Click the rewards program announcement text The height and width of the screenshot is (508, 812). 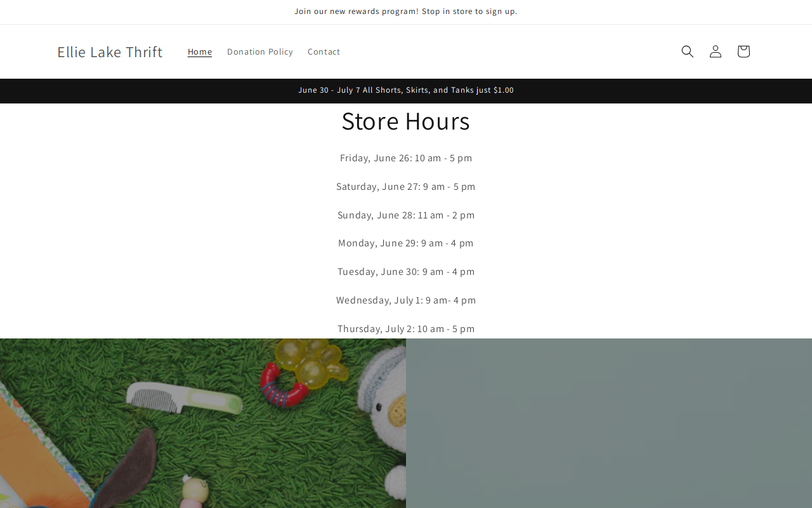pos(406,11)
